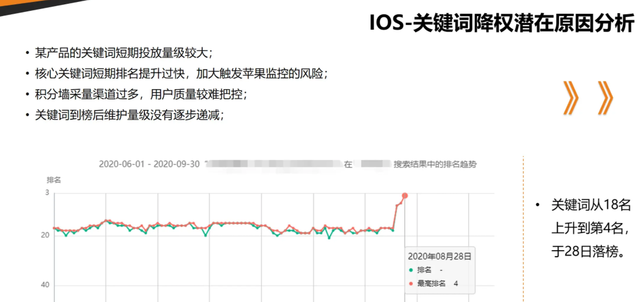
Task: Click the y-axis value 40 on the scale
Action: [46, 285]
